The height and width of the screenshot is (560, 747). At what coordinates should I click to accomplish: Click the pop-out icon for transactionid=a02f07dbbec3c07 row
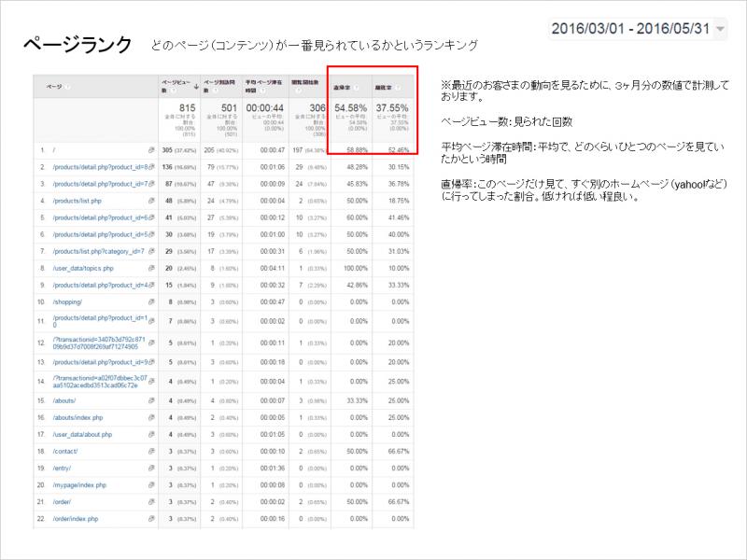pyautogui.click(x=151, y=382)
